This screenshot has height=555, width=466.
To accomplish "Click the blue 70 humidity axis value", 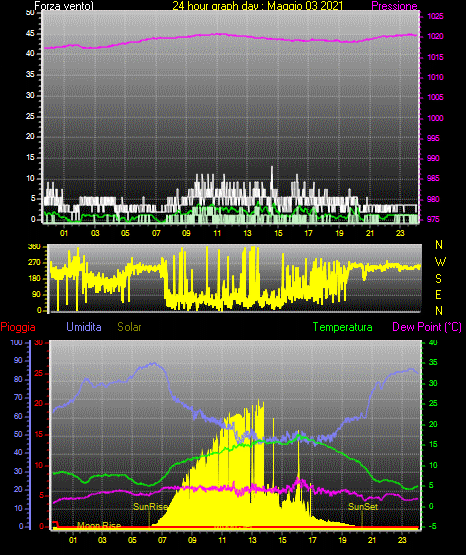I will pyautogui.click(x=18, y=397).
